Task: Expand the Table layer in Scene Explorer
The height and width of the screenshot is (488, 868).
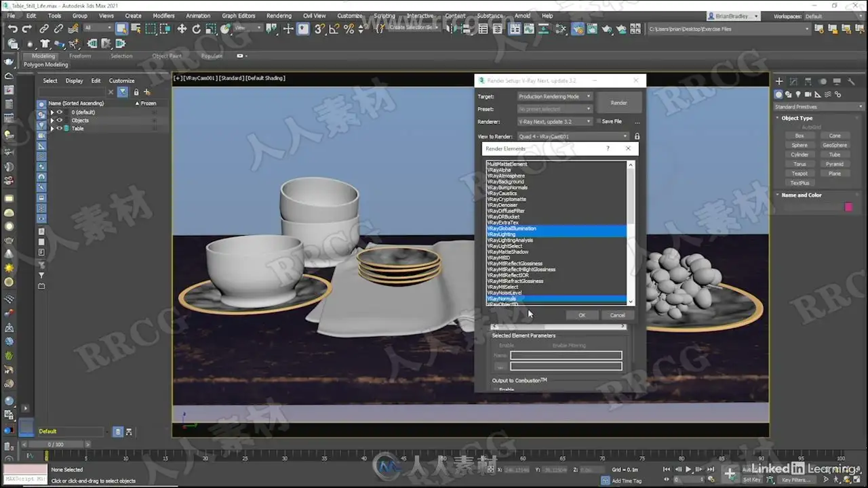Action: (x=52, y=128)
